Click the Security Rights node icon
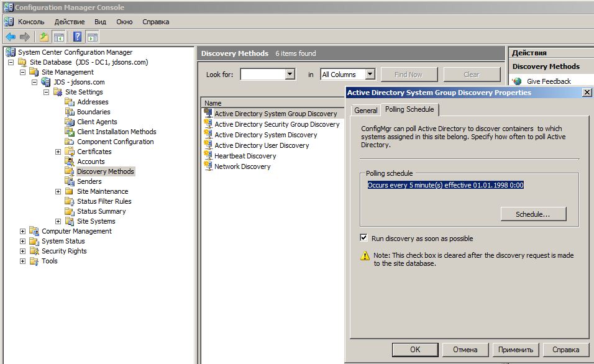This screenshot has height=364, width=594. tap(34, 251)
